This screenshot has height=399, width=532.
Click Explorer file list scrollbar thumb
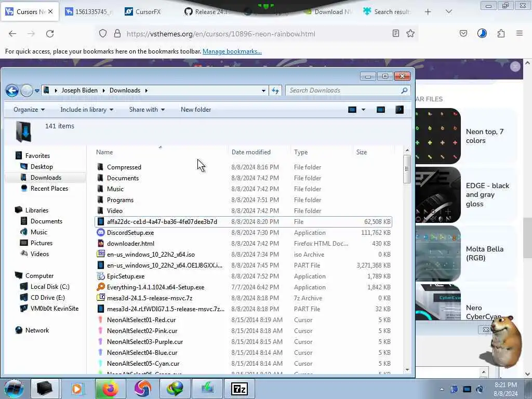click(407, 169)
